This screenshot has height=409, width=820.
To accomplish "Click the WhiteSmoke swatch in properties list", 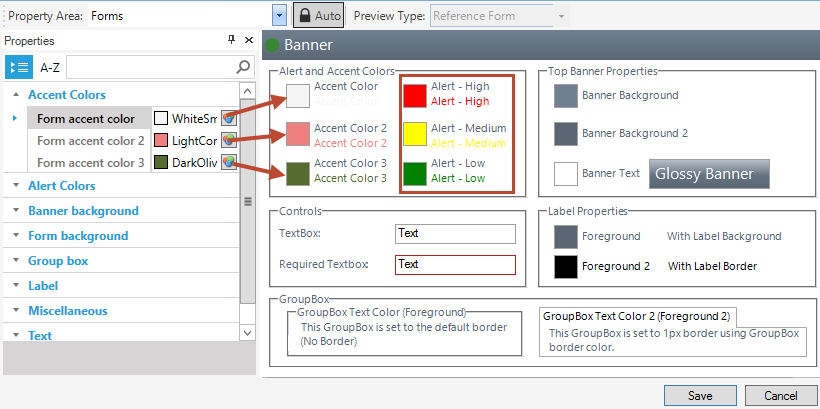I will click(x=161, y=119).
